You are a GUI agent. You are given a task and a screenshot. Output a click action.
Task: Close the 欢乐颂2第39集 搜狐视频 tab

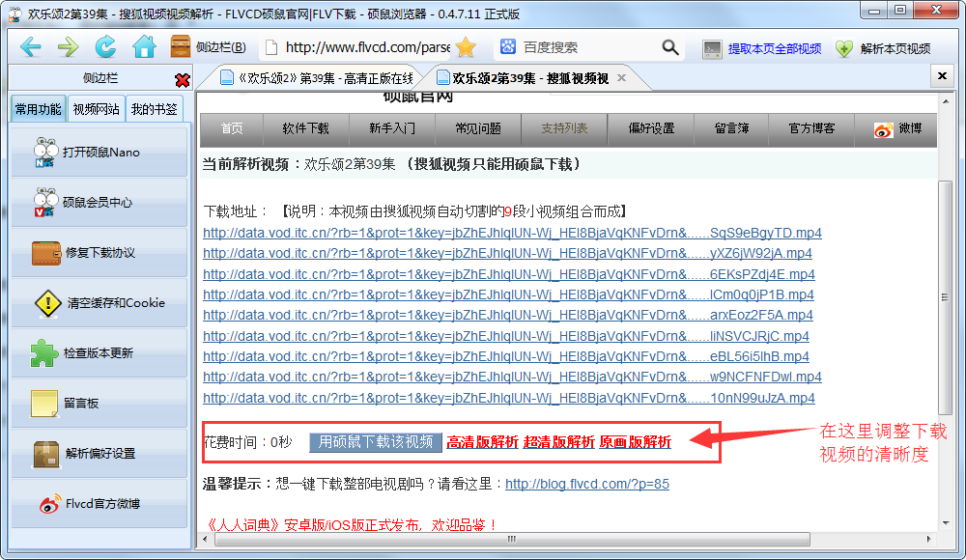pos(621,77)
